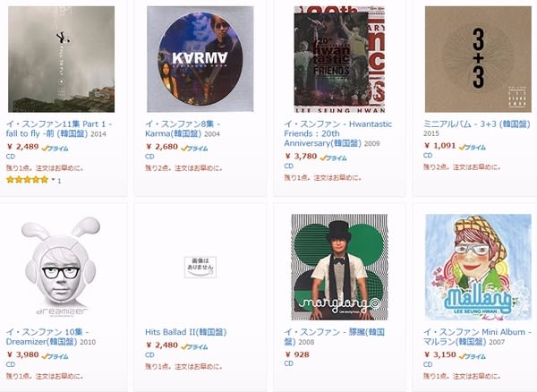The image size is (537, 392).
Task: Click the ¥ 2,489 price
Action: coord(23,147)
